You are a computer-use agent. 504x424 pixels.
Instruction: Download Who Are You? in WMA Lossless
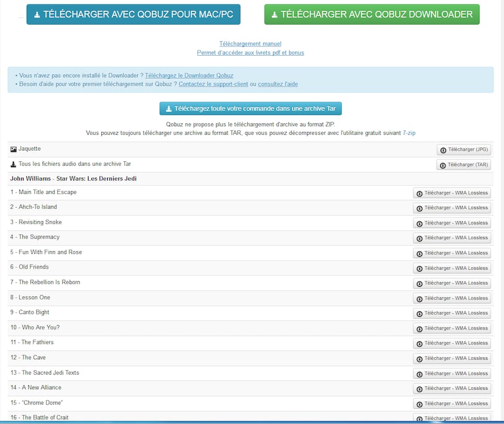click(x=452, y=328)
